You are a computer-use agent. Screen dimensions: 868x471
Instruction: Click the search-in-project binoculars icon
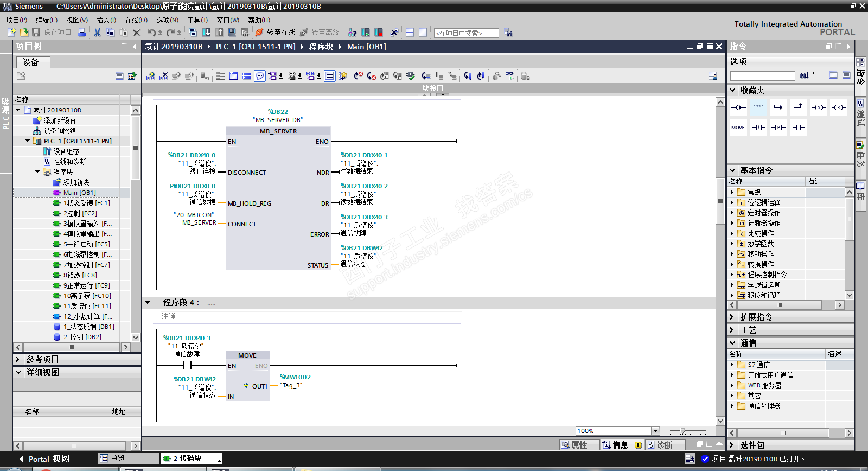(x=508, y=33)
